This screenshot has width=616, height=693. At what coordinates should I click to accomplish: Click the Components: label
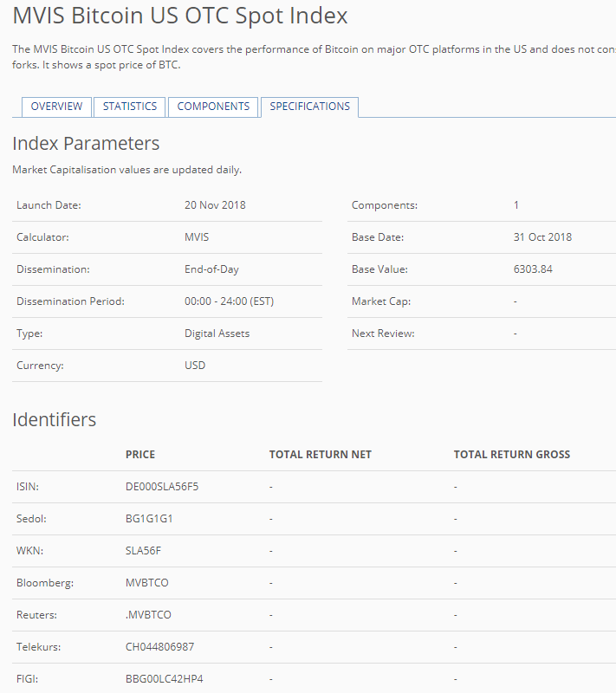tap(385, 205)
